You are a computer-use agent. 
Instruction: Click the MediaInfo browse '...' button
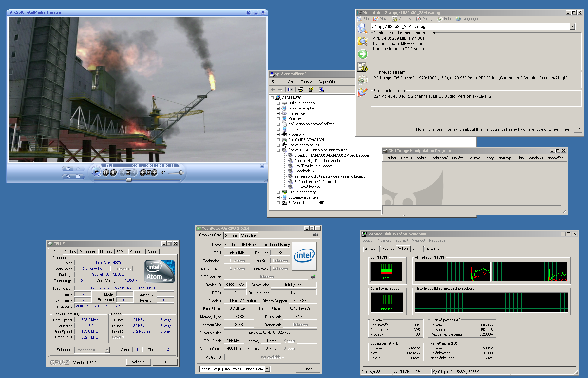[579, 27]
